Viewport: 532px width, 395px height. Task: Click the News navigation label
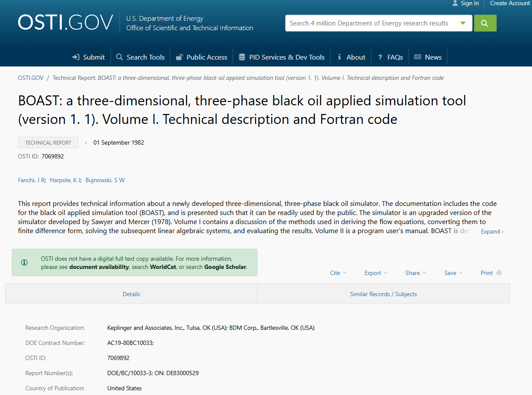click(x=433, y=57)
